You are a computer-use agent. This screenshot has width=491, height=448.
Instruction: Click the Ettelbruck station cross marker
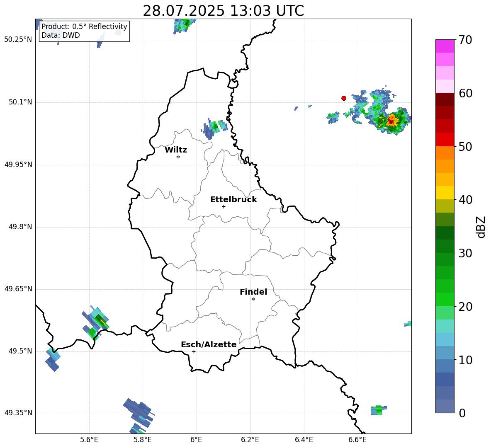(x=224, y=206)
